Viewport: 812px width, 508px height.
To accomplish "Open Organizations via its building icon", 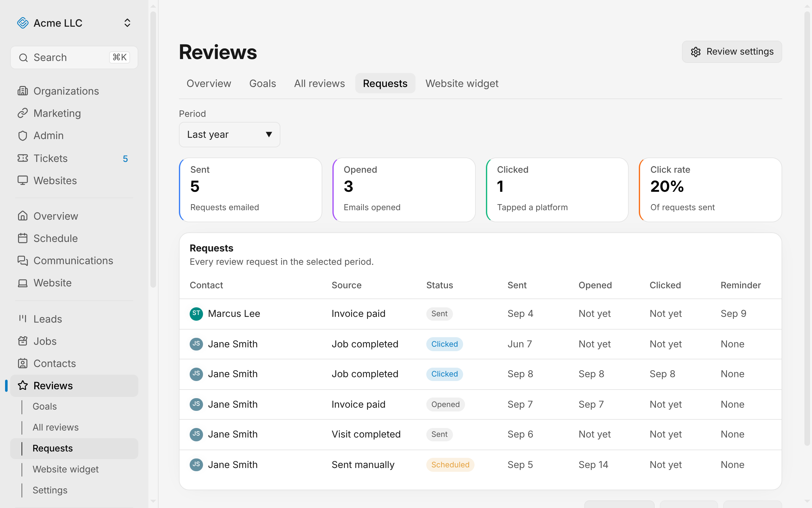I will coord(23,91).
